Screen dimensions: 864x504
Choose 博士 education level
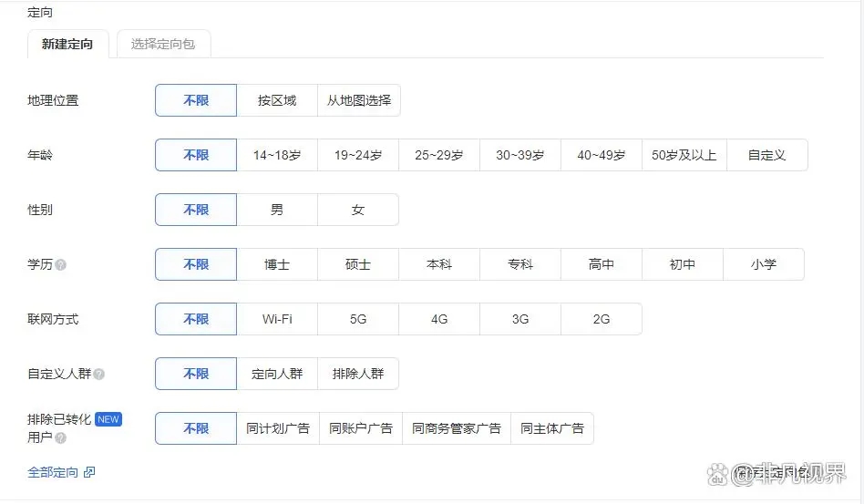[x=277, y=264]
